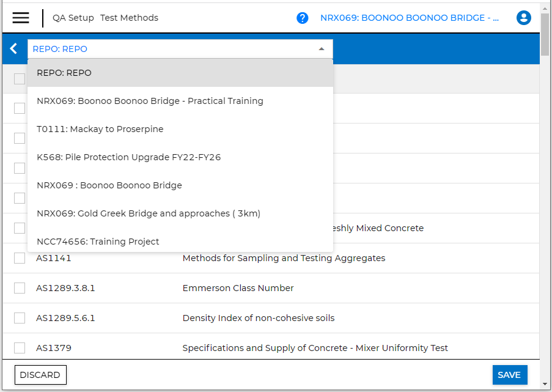The image size is (552, 392).
Task: Choose K568: Pile Protection Upgrade FY22-FY26
Action: pos(180,157)
